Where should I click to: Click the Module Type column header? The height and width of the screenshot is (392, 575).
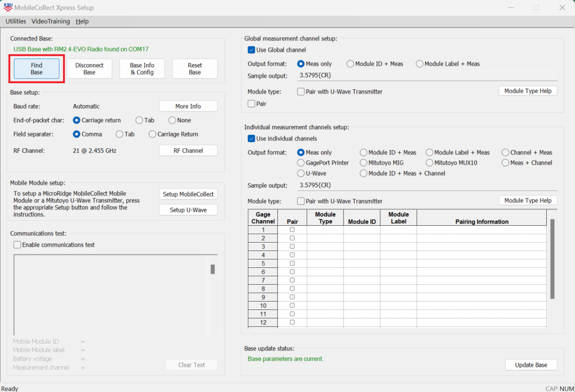tap(325, 218)
